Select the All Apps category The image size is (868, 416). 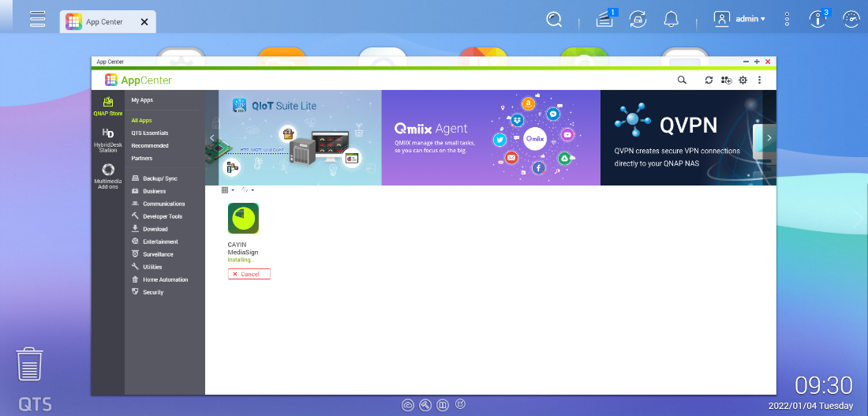pos(142,120)
